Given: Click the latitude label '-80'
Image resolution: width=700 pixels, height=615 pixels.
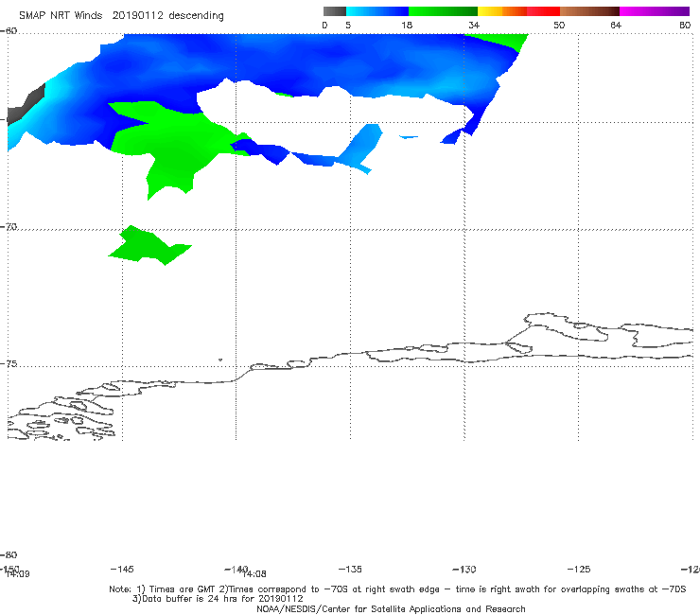Looking at the screenshot, I should [9, 554].
